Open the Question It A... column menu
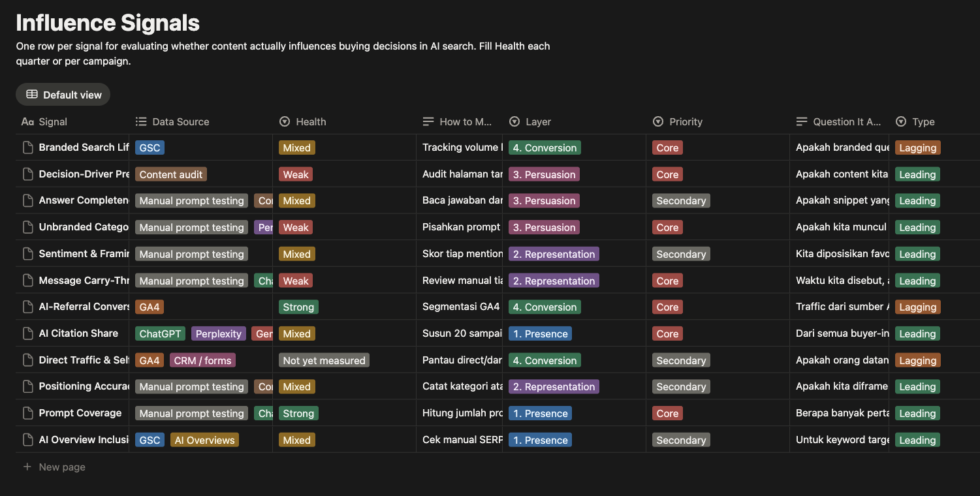Image resolution: width=980 pixels, height=496 pixels. pyautogui.click(x=840, y=121)
